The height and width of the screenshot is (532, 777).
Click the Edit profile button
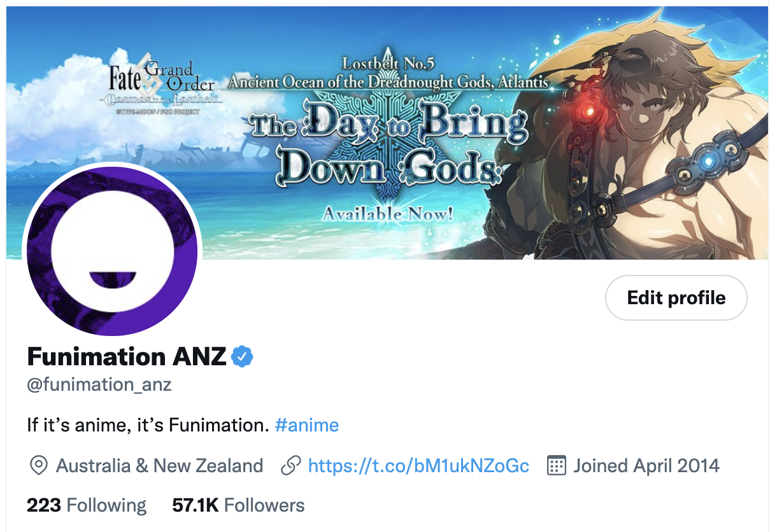click(x=676, y=298)
